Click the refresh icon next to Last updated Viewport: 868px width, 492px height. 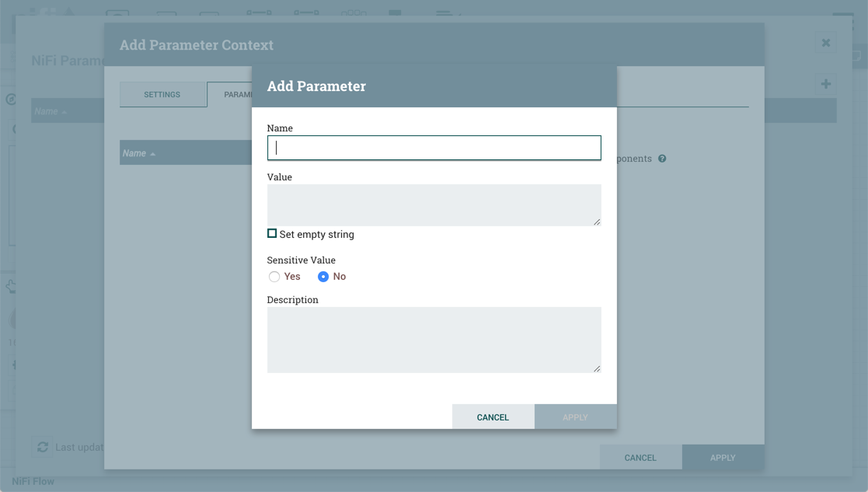(43, 447)
